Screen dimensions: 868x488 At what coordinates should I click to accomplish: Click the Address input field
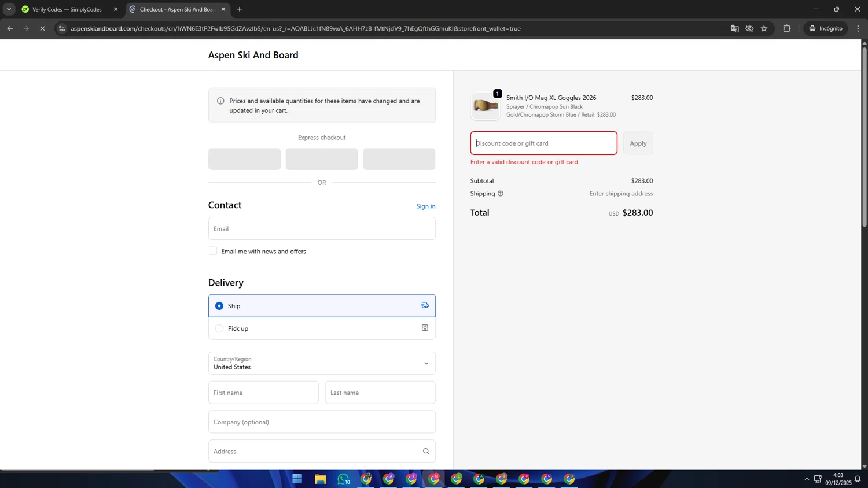pyautogui.click(x=322, y=452)
